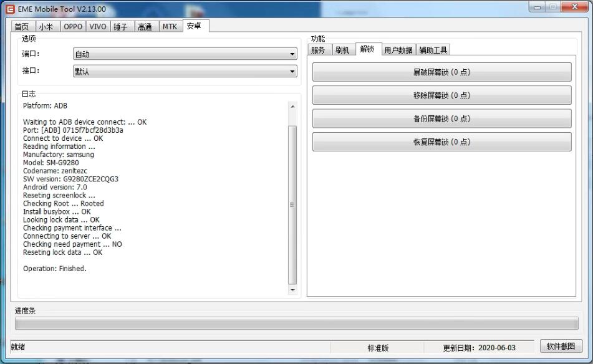Click the 移除屏幕锁 (0 点) button

coord(441,95)
